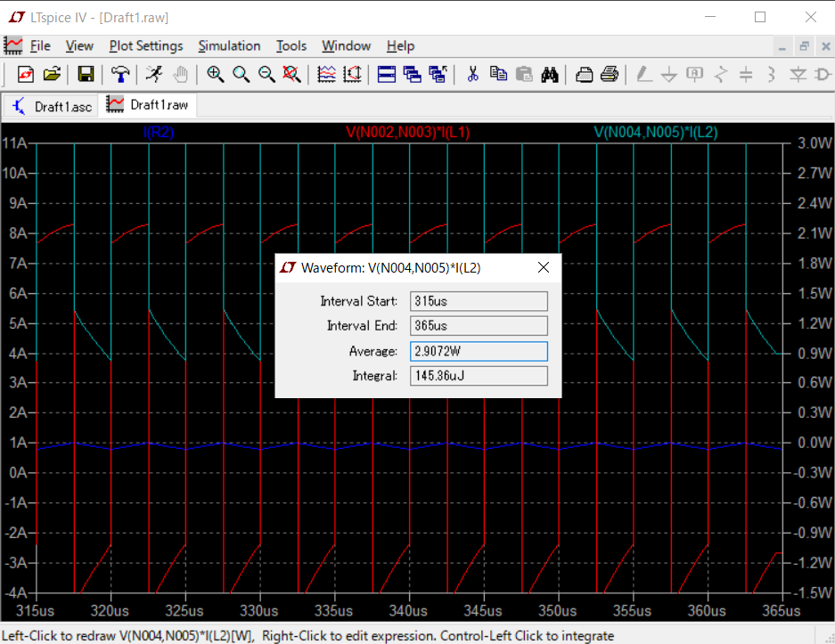Restore the inner plot window
This screenshot has height=644, width=835.
[x=804, y=47]
